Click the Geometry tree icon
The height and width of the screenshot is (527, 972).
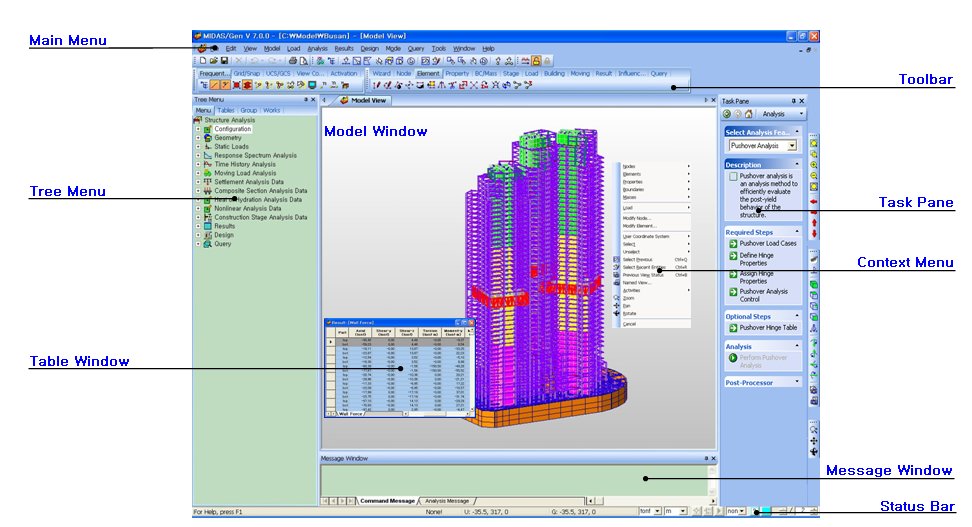point(207,138)
